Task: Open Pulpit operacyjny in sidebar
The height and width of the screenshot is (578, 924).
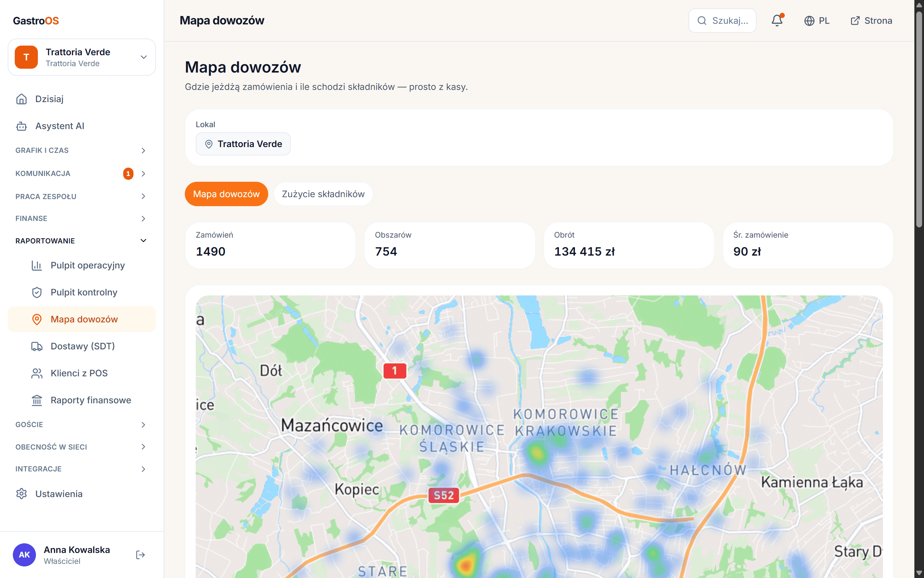Action: (x=82, y=265)
